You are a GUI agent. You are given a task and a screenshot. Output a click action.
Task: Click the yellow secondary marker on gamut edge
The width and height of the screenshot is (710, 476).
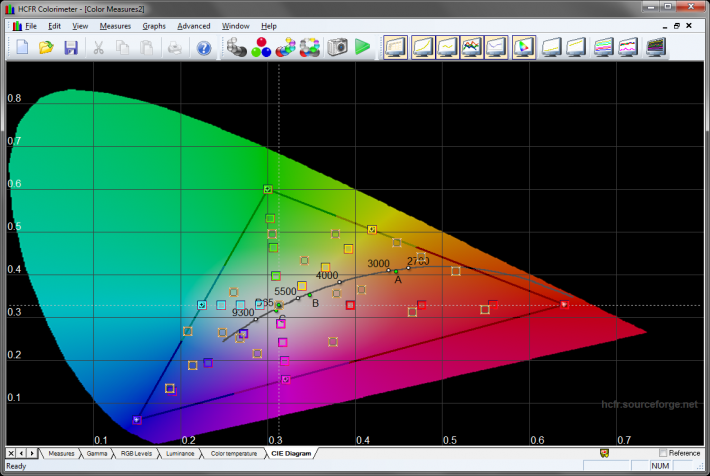[x=372, y=230]
